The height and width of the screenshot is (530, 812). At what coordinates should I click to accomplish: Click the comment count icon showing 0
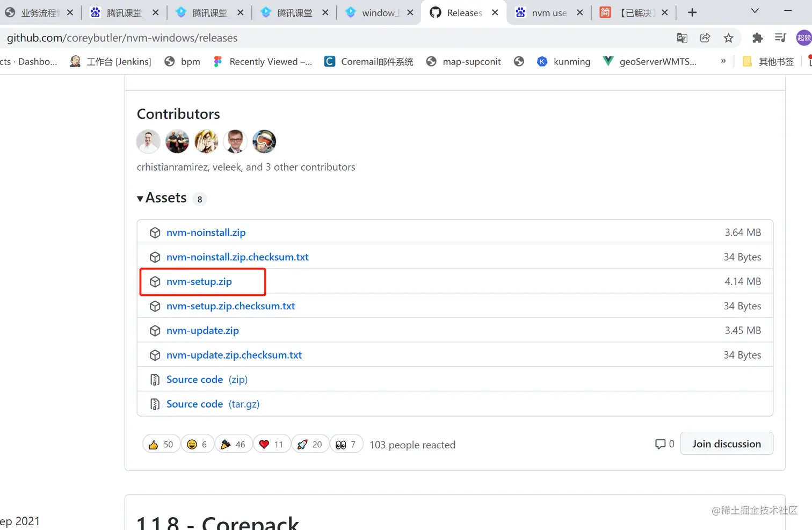click(x=664, y=444)
